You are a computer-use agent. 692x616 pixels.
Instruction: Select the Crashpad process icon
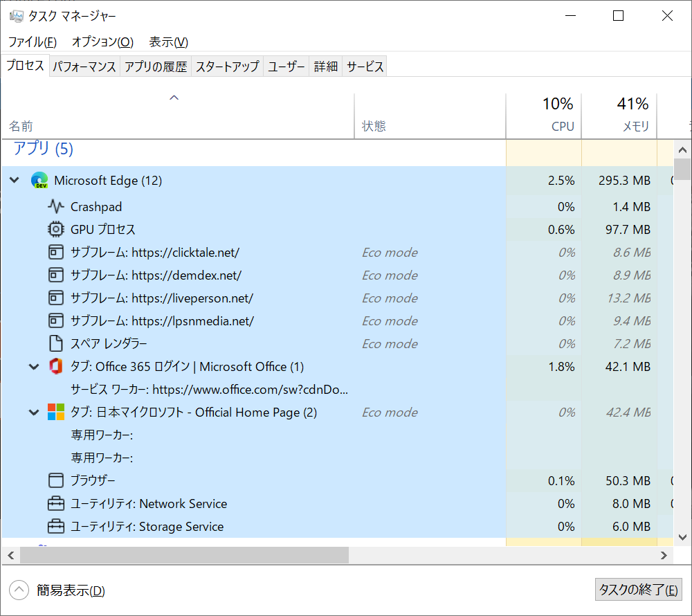[x=55, y=206]
